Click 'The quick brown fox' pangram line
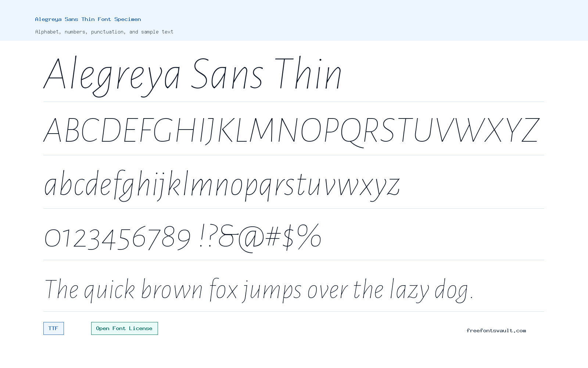This screenshot has height=368, width=588. pyautogui.click(x=258, y=290)
